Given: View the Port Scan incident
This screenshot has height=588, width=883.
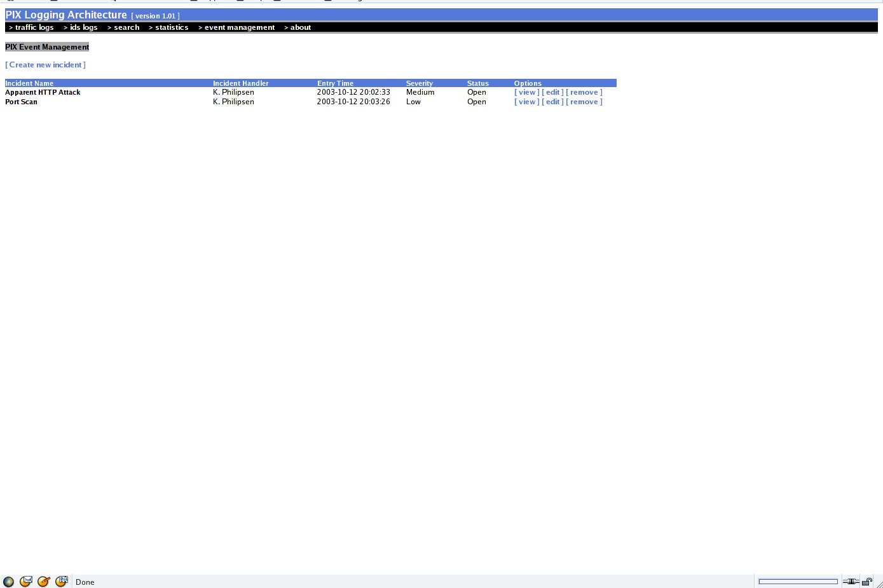Looking at the screenshot, I should coord(527,102).
